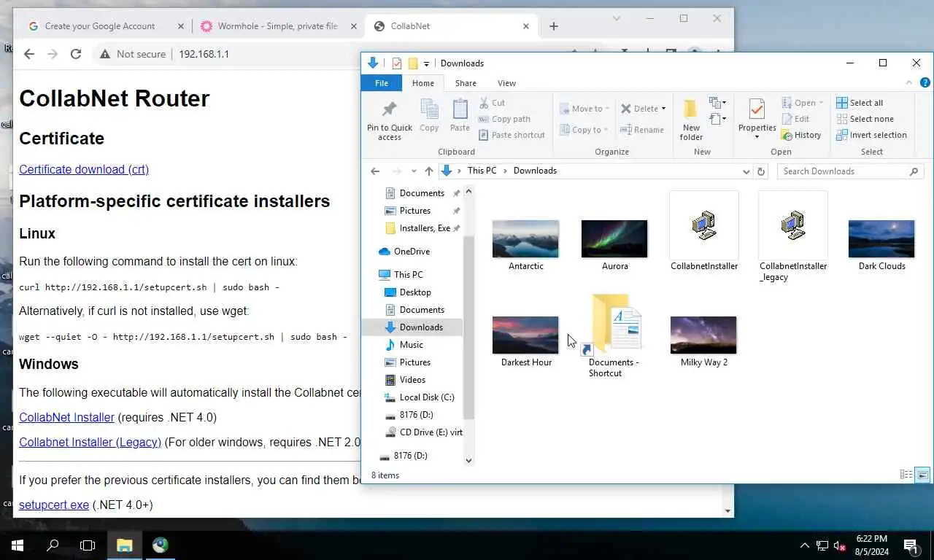Click the Edit command in Open group

pyautogui.click(x=795, y=119)
